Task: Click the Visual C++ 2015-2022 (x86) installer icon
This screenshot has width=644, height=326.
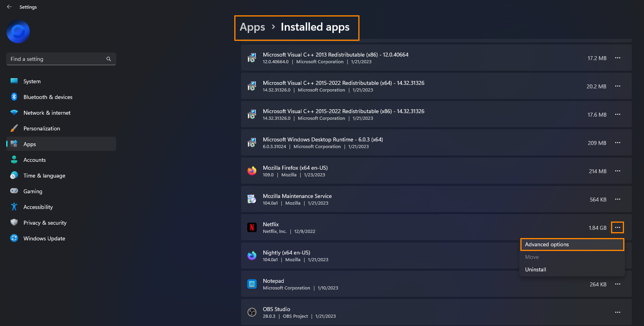Action: click(x=252, y=114)
